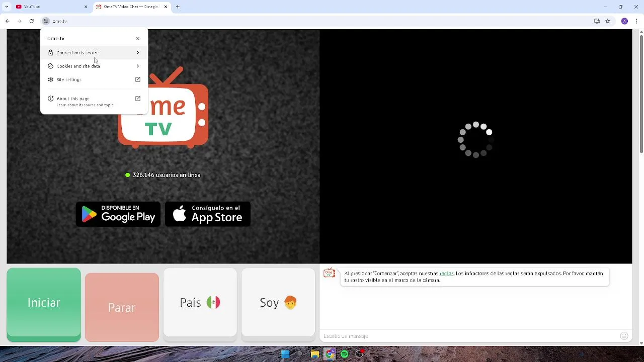Open the App Store download badge
This screenshot has width=644, height=362.
[x=208, y=214]
